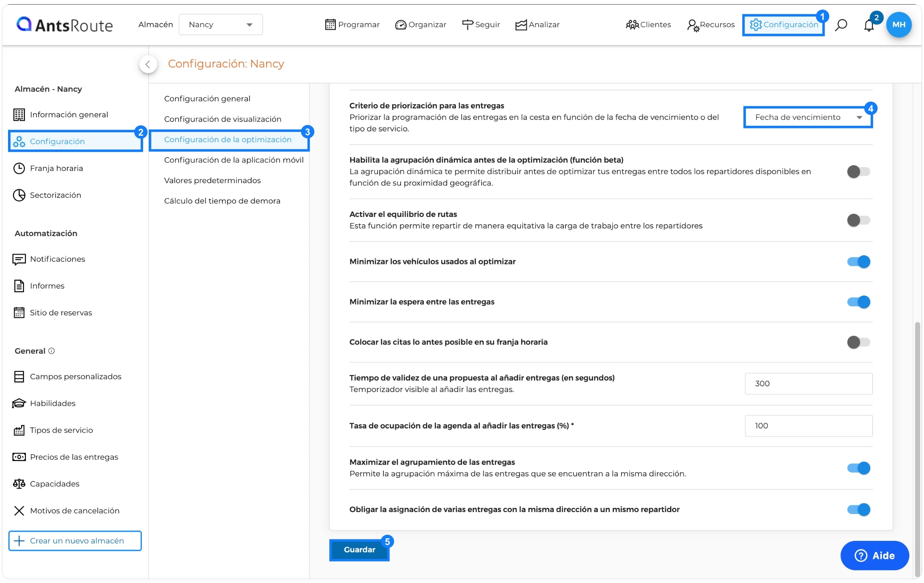924x583 pixels.
Task: Disable Minimizar los vehículos usados al optimizar
Action: tap(858, 261)
